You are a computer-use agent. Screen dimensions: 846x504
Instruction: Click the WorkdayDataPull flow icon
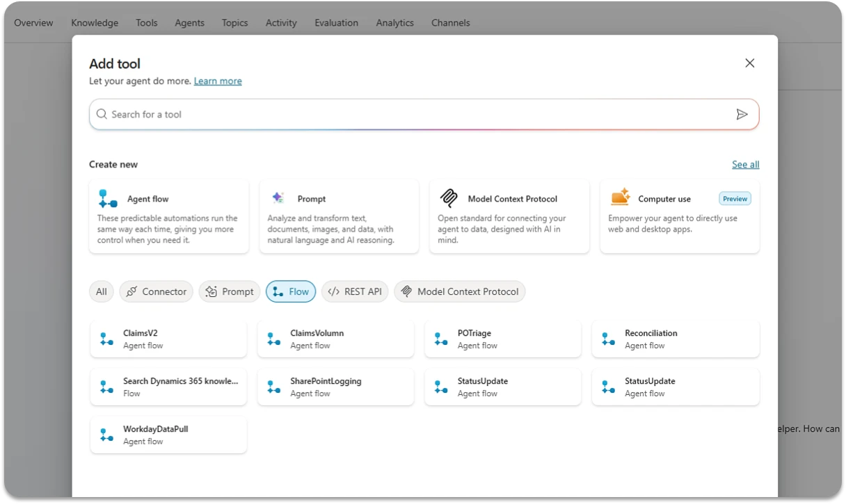[106, 435]
